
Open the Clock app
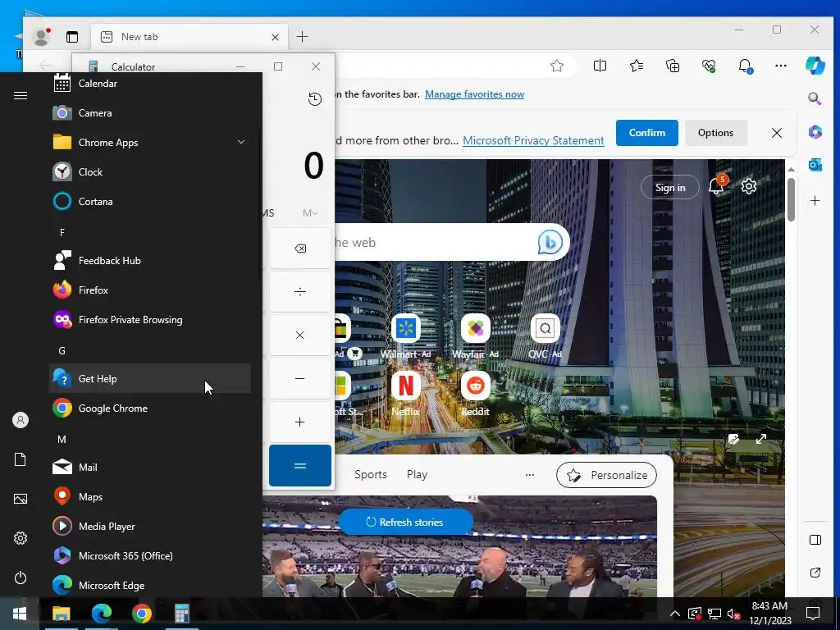click(150, 172)
